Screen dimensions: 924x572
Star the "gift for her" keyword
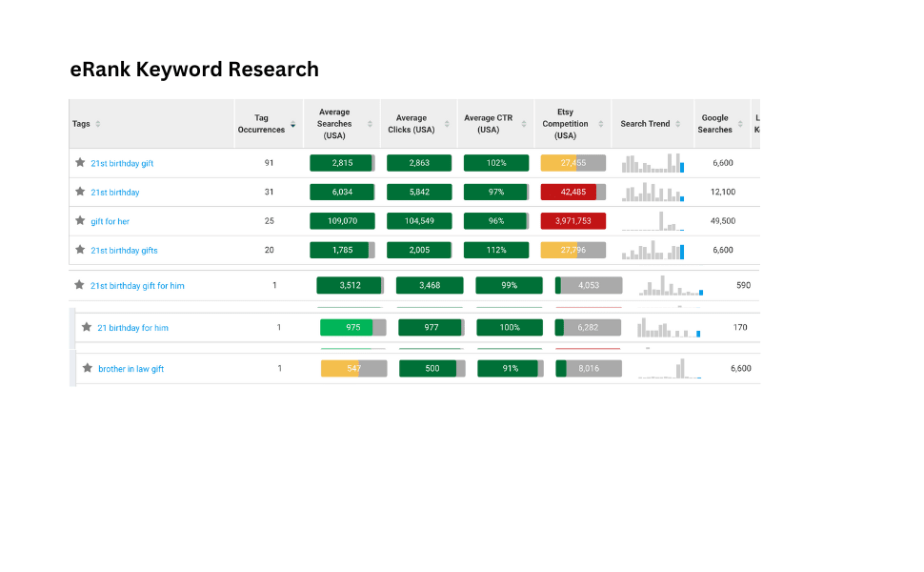80,220
